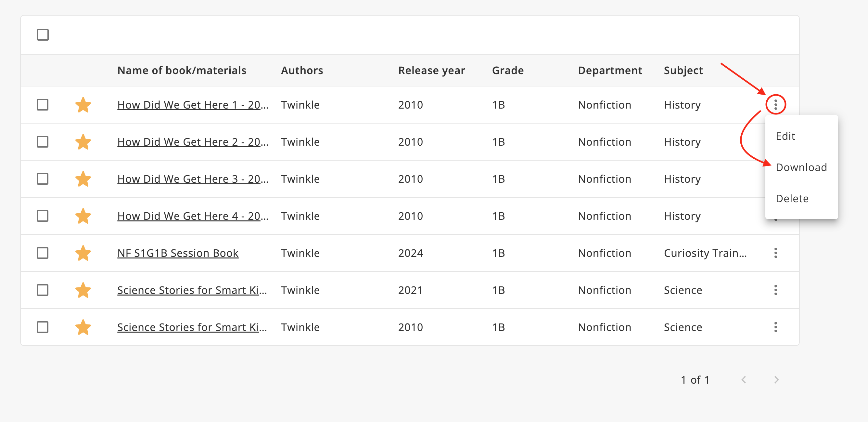Click star next to NF S1G1B Session Book
The width and height of the screenshot is (868, 422).
tap(83, 253)
